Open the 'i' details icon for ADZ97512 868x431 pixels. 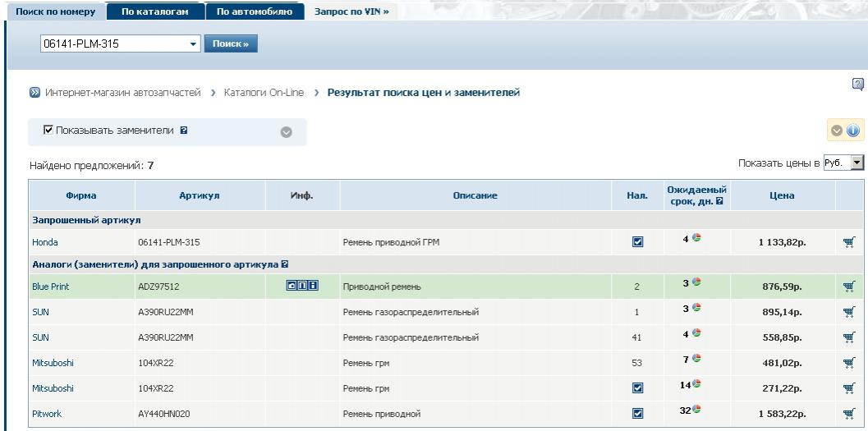tap(314, 286)
